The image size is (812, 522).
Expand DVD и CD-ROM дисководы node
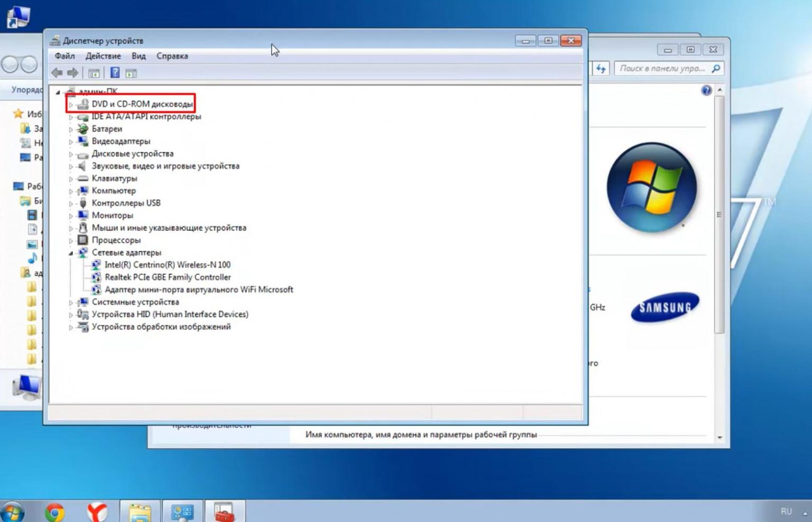coord(71,105)
